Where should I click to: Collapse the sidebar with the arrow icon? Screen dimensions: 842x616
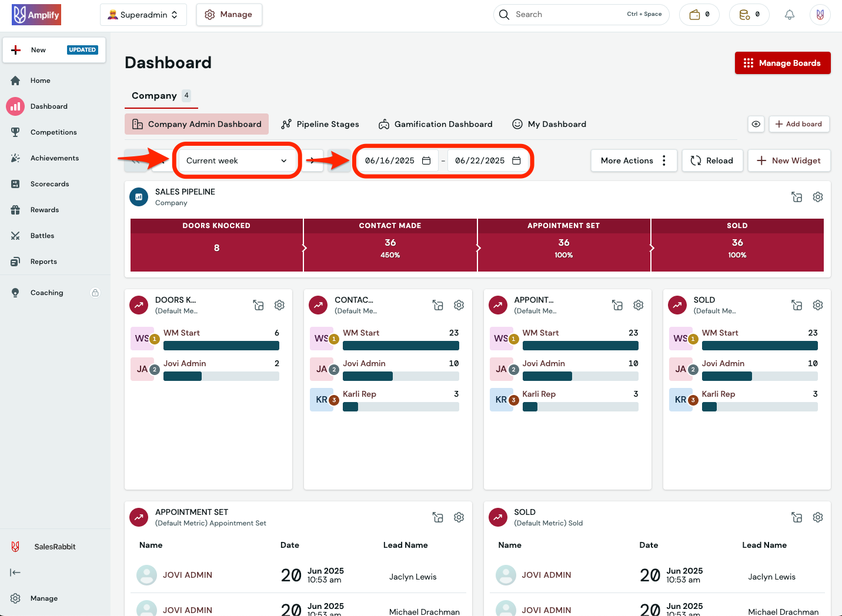[x=15, y=572]
